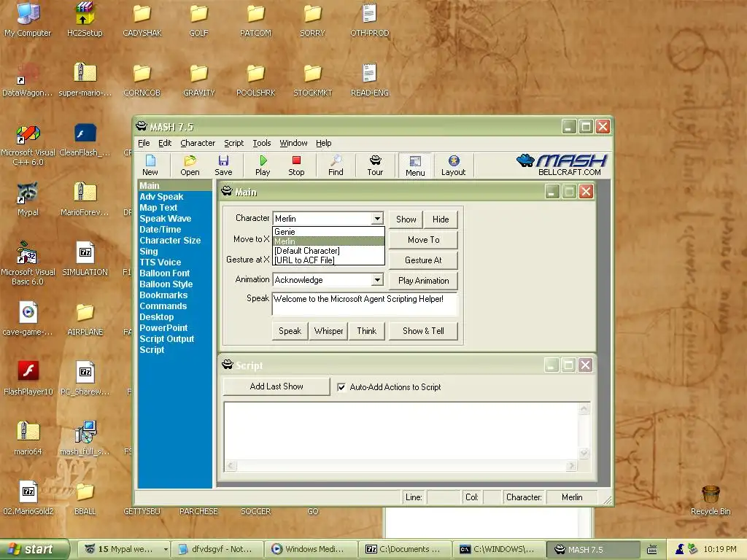The image size is (747, 560).
Task: Select the Recycle Bin desktop icon
Action: click(x=711, y=500)
